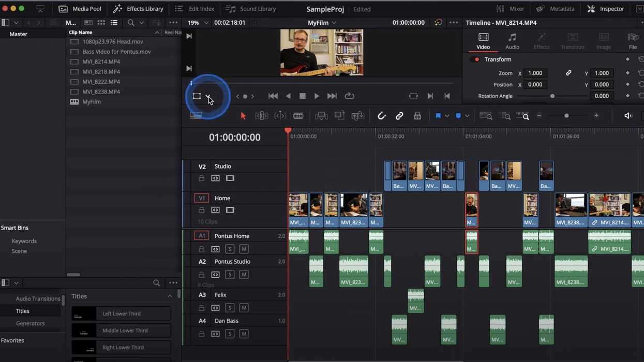Click the timeline zoom-in plus button
This screenshot has width=644, height=362.
click(x=596, y=116)
